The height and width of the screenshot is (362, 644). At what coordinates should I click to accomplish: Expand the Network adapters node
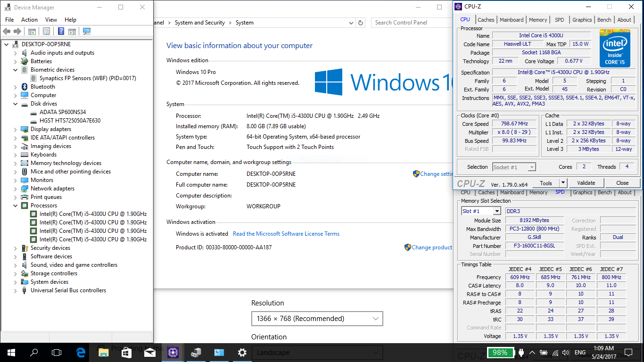tap(16, 189)
